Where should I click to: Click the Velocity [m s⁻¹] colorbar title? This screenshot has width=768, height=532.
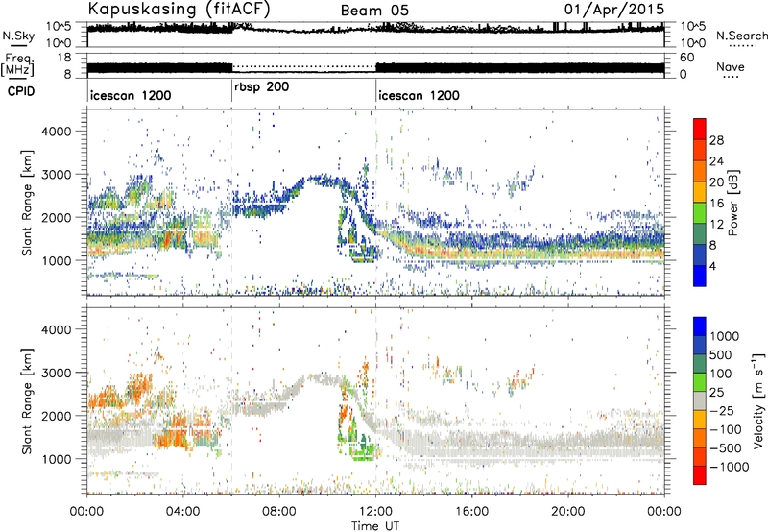tap(758, 400)
